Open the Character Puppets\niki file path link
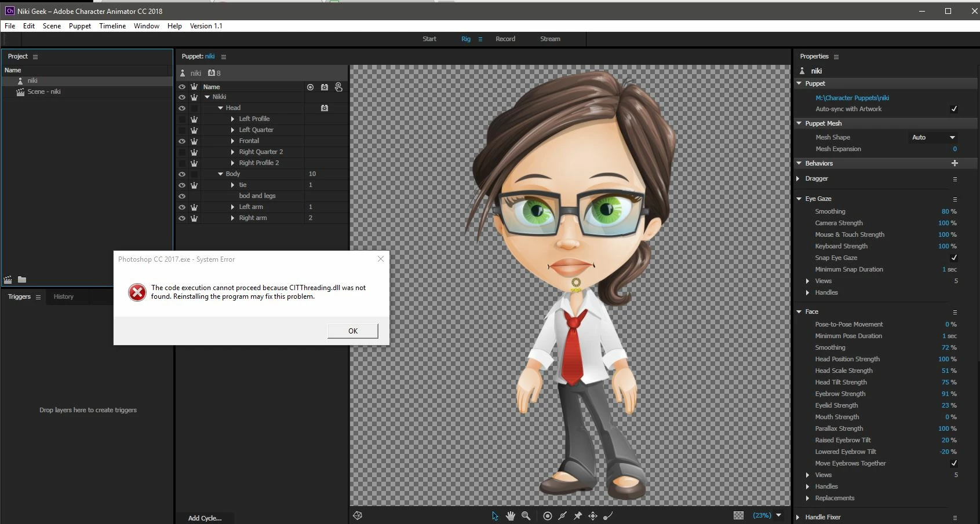Screen dimensions: 980x524 click(x=852, y=98)
